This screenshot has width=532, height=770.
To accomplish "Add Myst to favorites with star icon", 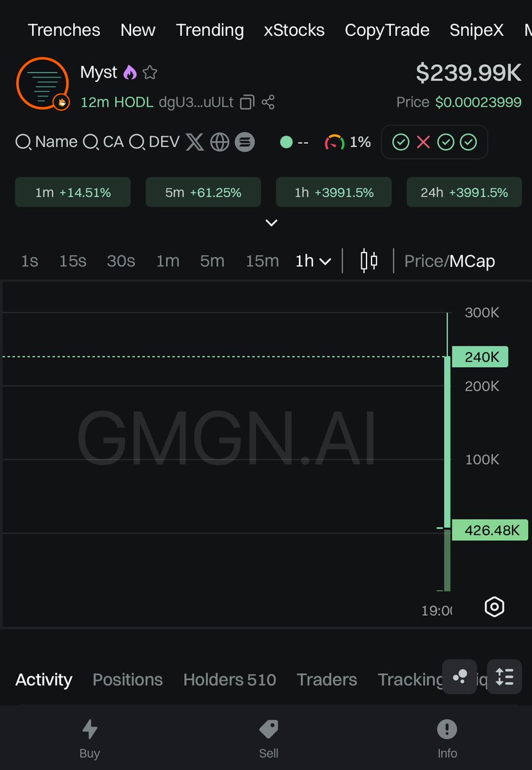I will click(150, 73).
